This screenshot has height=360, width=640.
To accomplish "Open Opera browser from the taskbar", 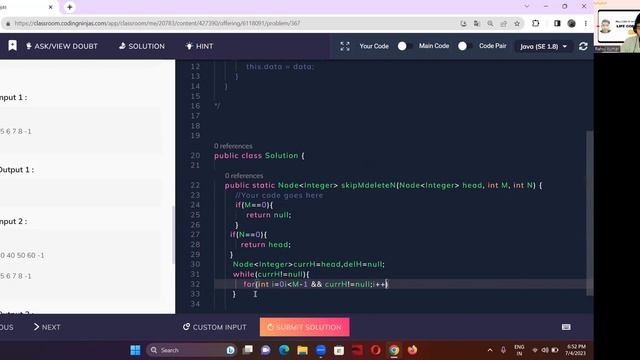I will coord(376,350).
